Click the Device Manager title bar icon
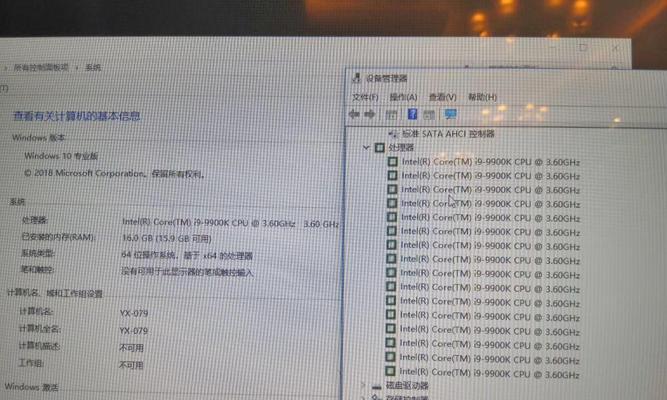667x400 pixels. 356,78
